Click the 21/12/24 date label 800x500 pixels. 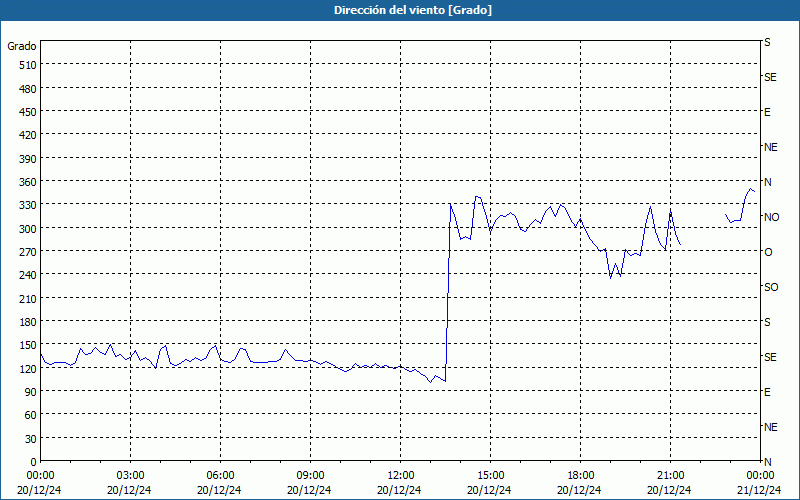pos(759,490)
